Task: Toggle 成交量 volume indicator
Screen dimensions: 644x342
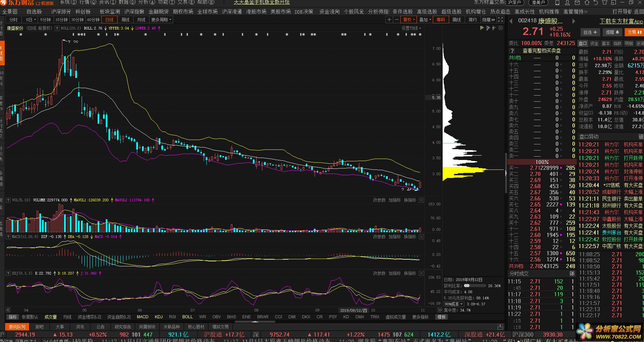Action: point(51,317)
